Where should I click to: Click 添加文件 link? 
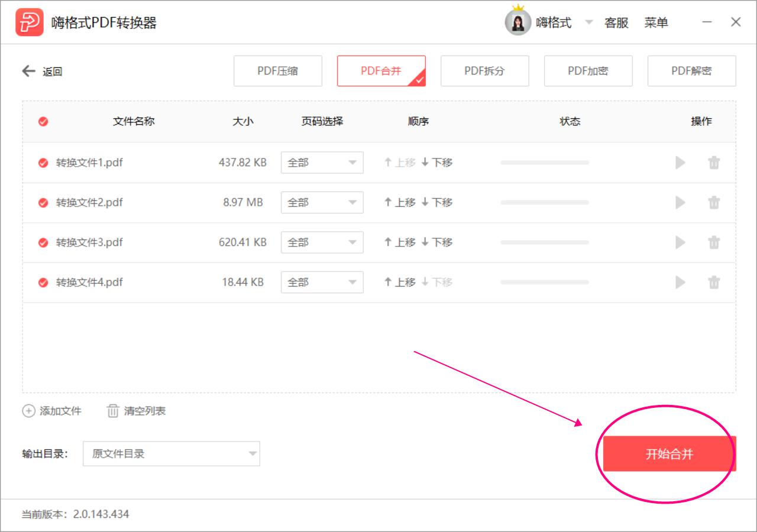[x=60, y=411]
